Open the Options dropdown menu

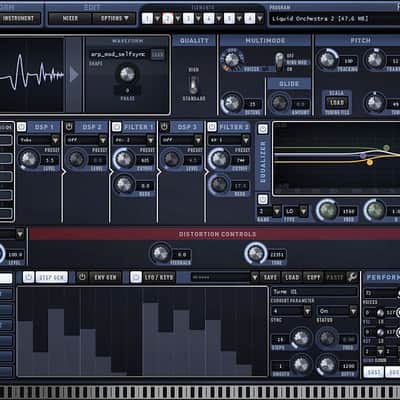pyautogui.click(x=114, y=19)
